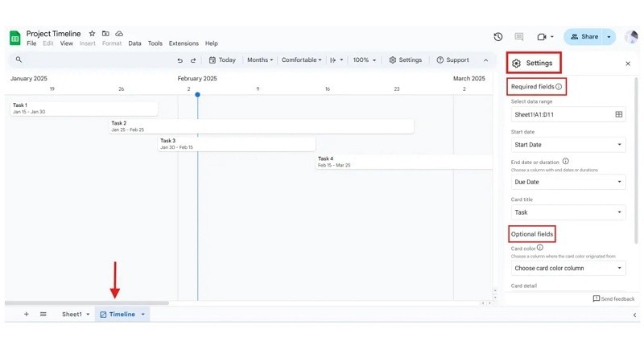Open the Timeline tab menu arrow
The width and height of the screenshot is (644, 362).
pos(143,315)
